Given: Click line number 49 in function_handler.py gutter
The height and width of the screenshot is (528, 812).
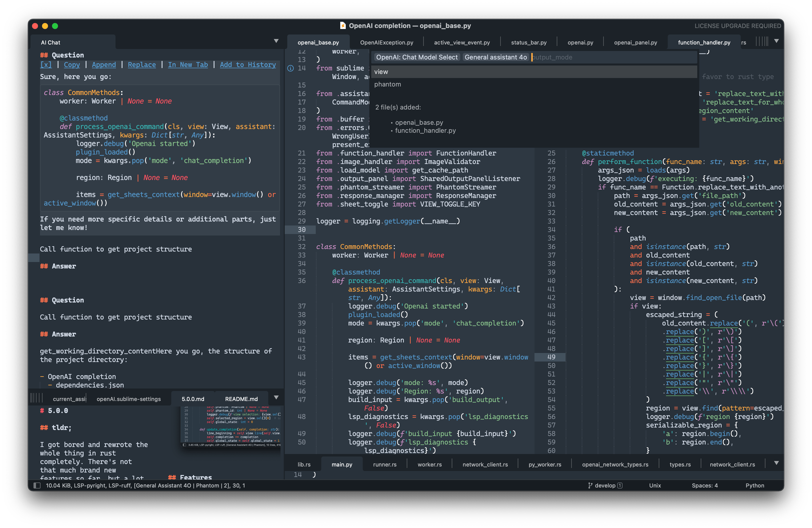Looking at the screenshot, I should [551, 357].
